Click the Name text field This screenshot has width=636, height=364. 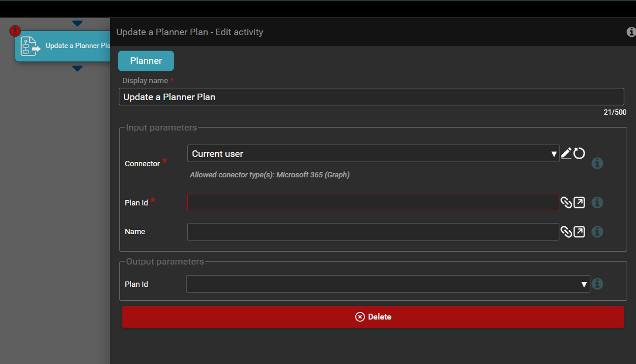pos(373,232)
